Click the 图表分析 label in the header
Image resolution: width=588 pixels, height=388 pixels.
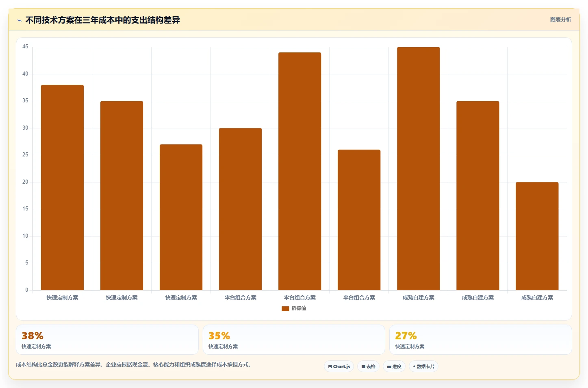(x=560, y=20)
